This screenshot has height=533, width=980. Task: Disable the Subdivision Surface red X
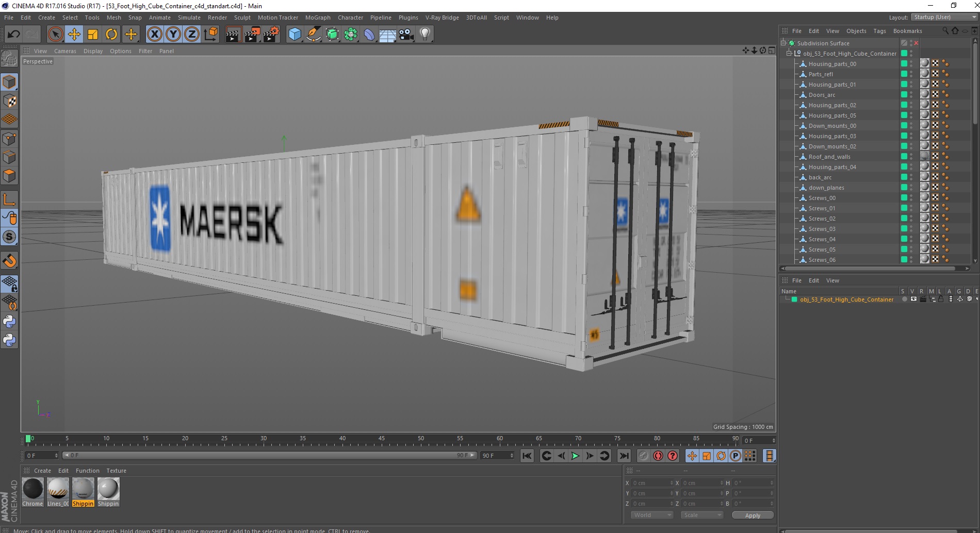pos(916,43)
